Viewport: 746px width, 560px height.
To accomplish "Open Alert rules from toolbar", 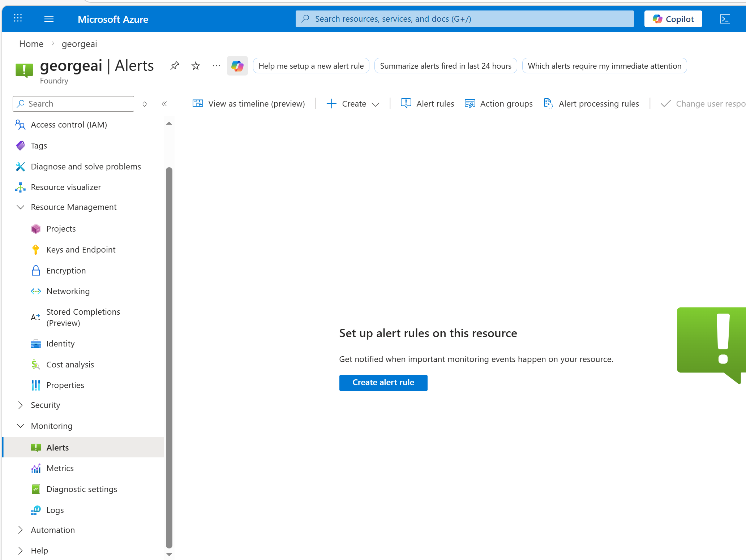I will click(428, 104).
